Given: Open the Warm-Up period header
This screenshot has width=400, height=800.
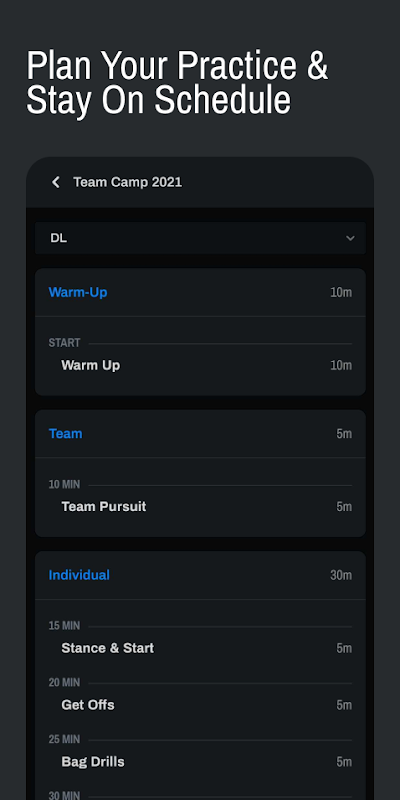Looking at the screenshot, I should [200, 292].
